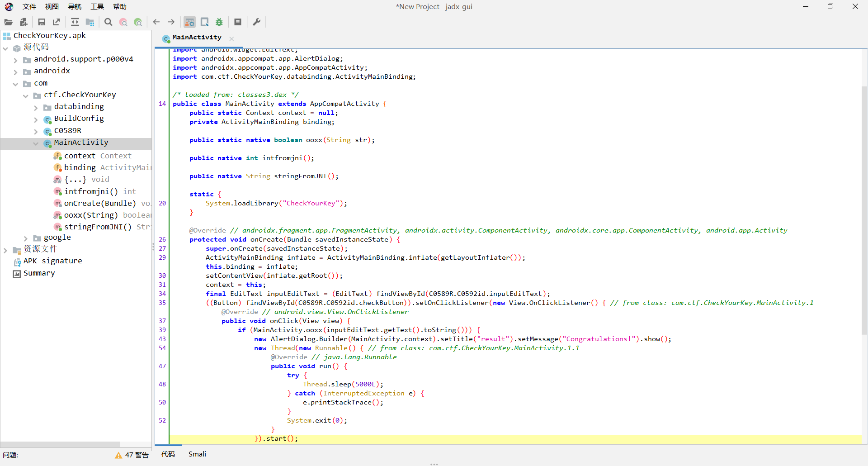This screenshot has width=868, height=466.
Task: Expand the google package node
Action: (x=26, y=238)
